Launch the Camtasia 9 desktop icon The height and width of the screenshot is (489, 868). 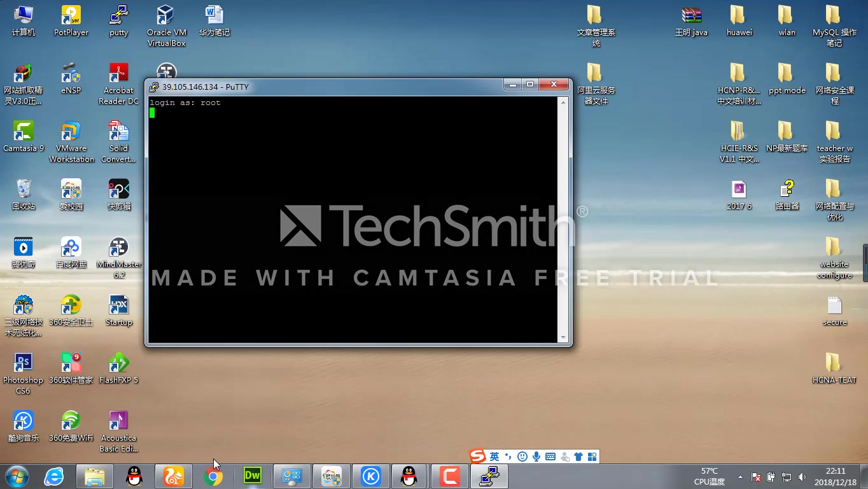(24, 136)
